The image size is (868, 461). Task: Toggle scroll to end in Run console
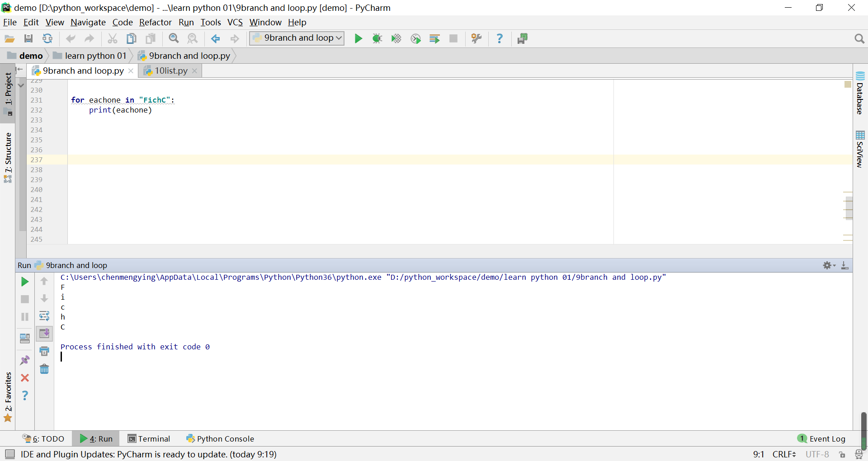coord(44,334)
